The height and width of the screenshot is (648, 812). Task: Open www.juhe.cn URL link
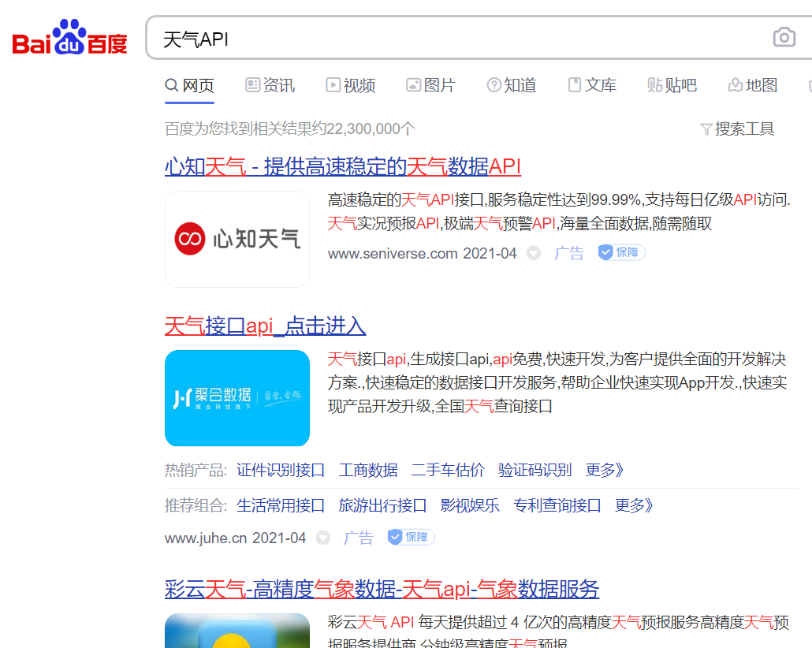[x=206, y=538]
